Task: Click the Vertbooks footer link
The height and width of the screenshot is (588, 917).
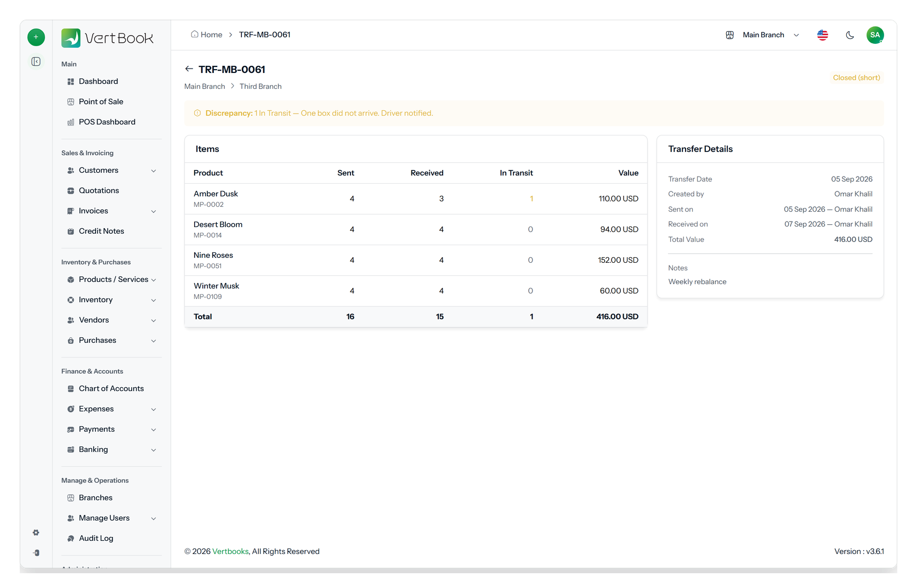Action: coord(230,551)
